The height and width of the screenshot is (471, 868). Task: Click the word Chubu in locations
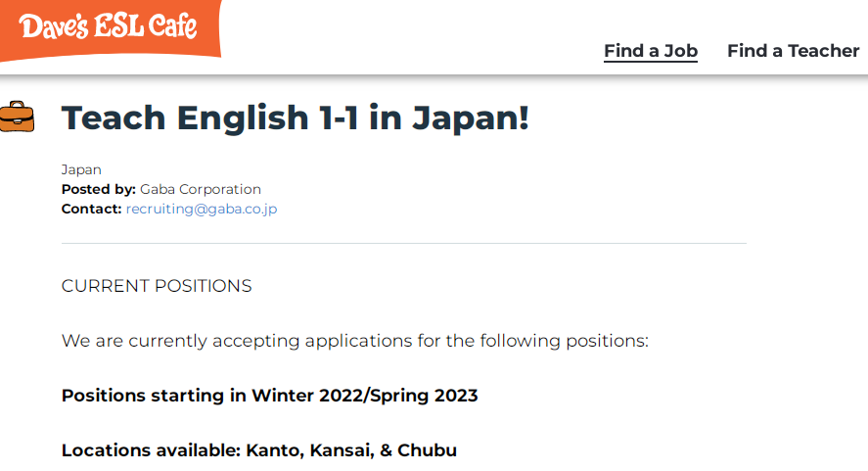click(x=427, y=450)
